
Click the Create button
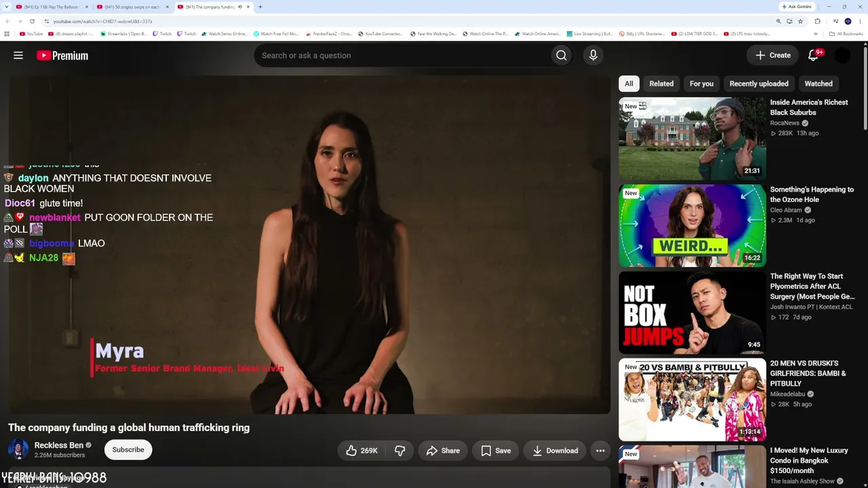(x=772, y=56)
